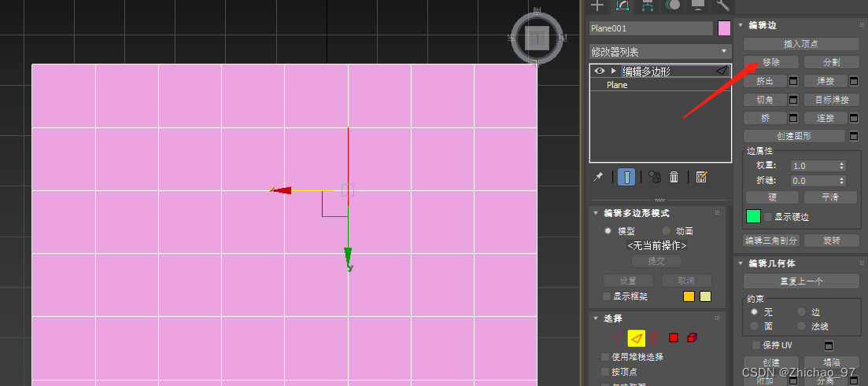Open the Create command panel tab

tap(597, 6)
